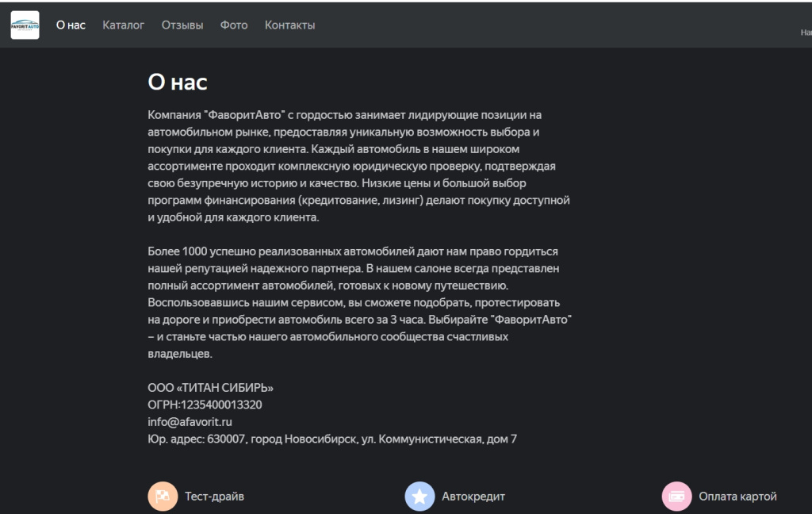Open the Отзывы page

(x=182, y=25)
